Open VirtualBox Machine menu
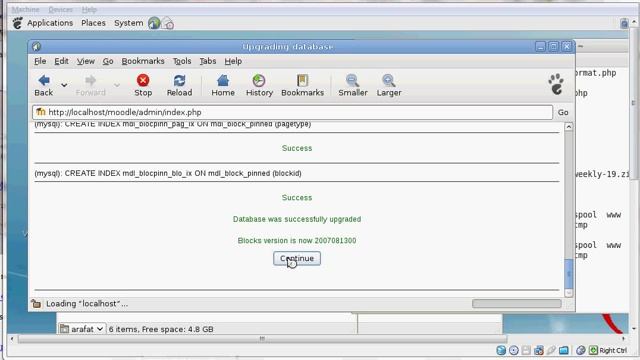Viewport: 640px width, 360px height. 26,9
